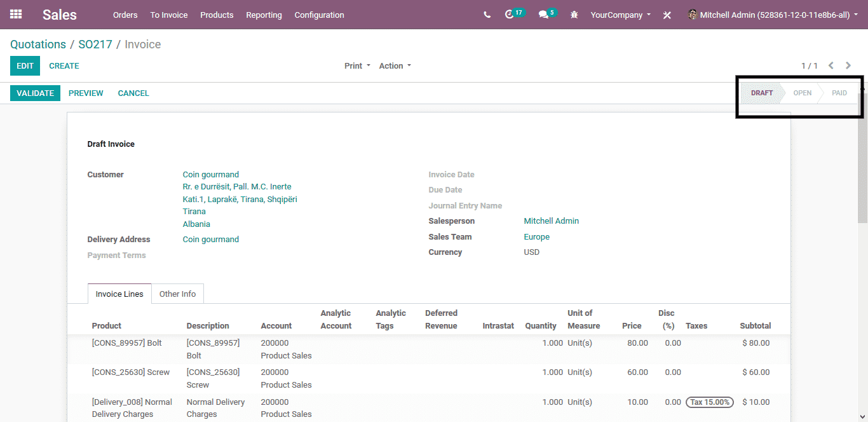Open the Reporting menu
The width and height of the screenshot is (868, 422).
[264, 15]
